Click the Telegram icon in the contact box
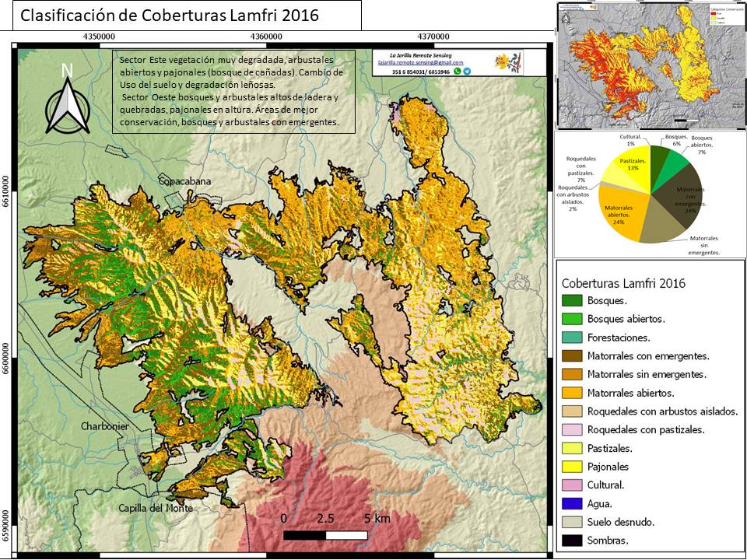The height and width of the screenshot is (560, 747). pyautogui.click(x=467, y=72)
